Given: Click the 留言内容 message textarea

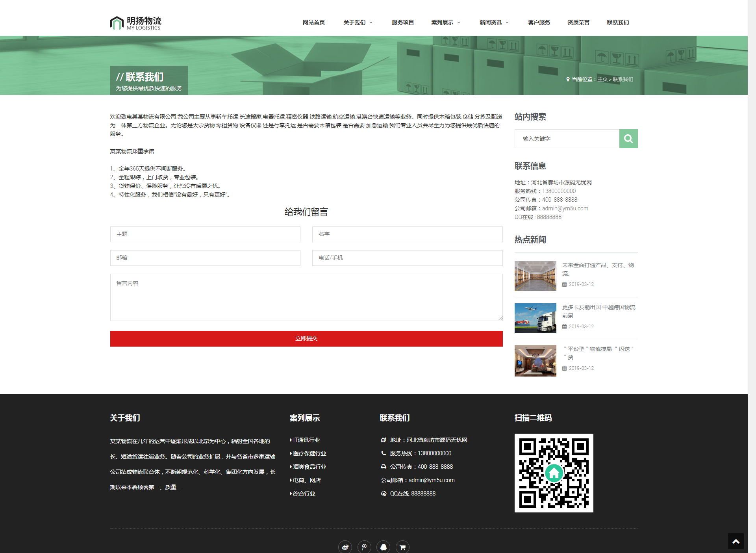Looking at the screenshot, I should click(x=306, y=297).
